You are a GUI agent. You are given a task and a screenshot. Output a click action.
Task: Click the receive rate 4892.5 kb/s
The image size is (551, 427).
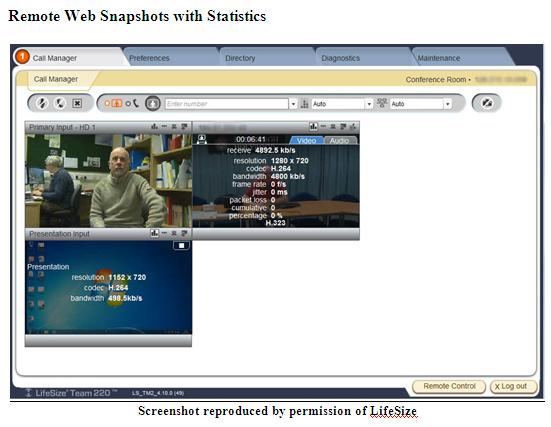[x=275, y=150]
